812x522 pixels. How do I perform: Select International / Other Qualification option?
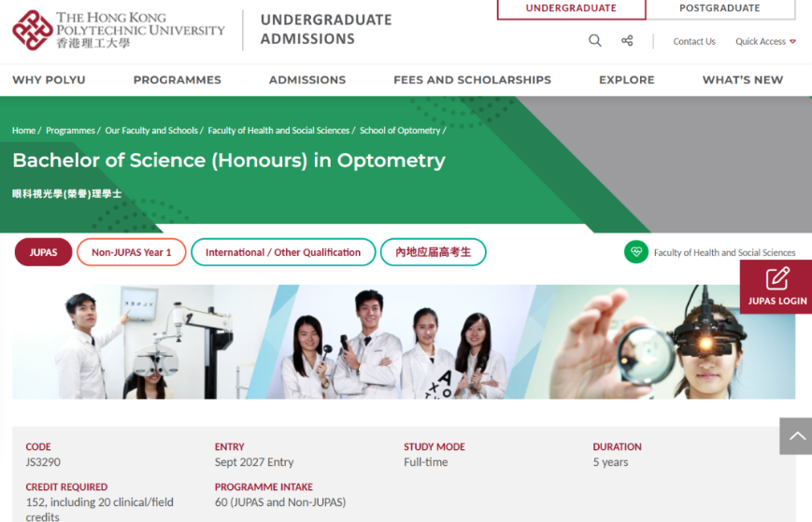283,252
